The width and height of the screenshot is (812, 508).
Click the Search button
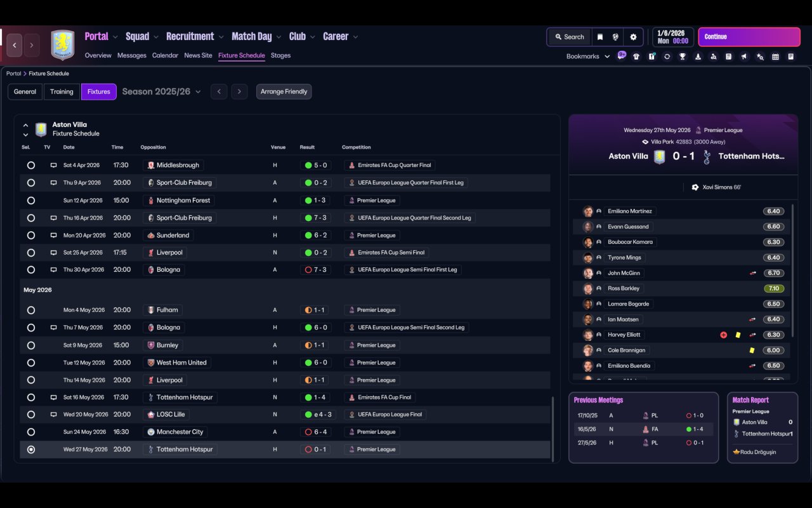[x=569, y=37]
